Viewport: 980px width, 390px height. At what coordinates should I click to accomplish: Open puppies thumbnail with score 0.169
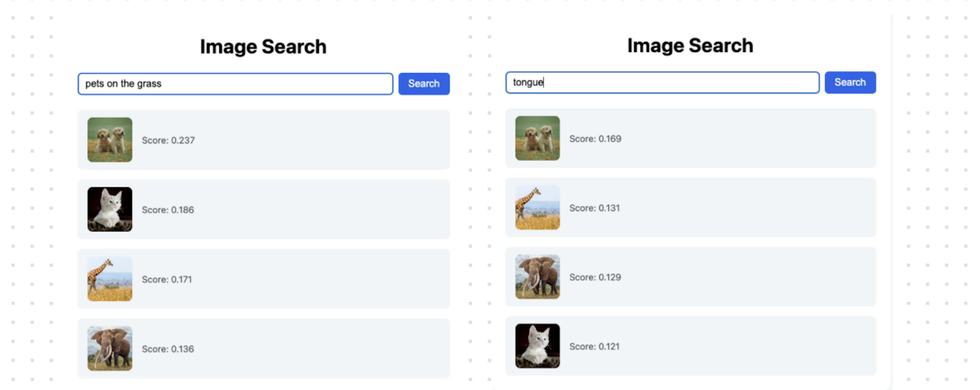pyautogui.click(x=537, y=138)
